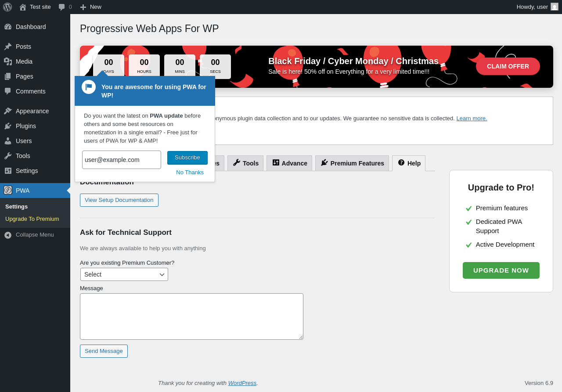Click the Advance tab sliders icon
The image size is (562, 392).
pyautogui.click(x=276, y=162)
